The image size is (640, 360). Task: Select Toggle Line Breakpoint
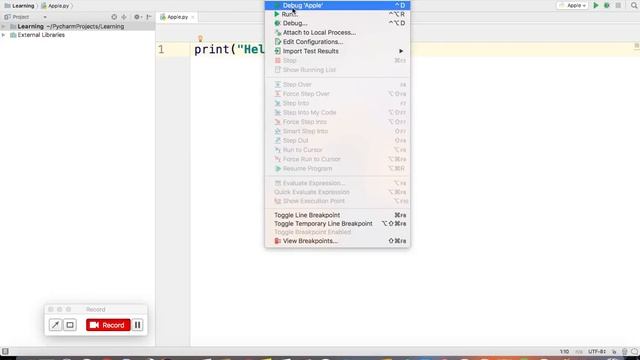pos(337,215)
